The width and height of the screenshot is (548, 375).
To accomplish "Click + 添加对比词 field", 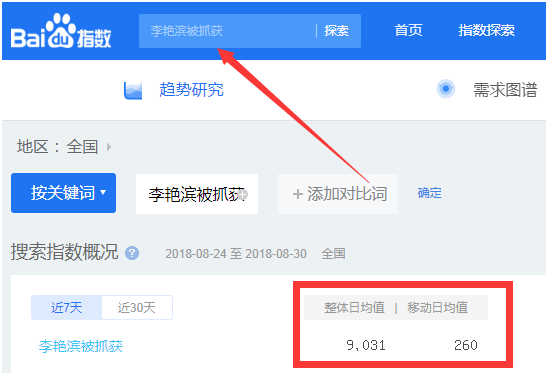I will pyautogui.click(x=338, y=194).
